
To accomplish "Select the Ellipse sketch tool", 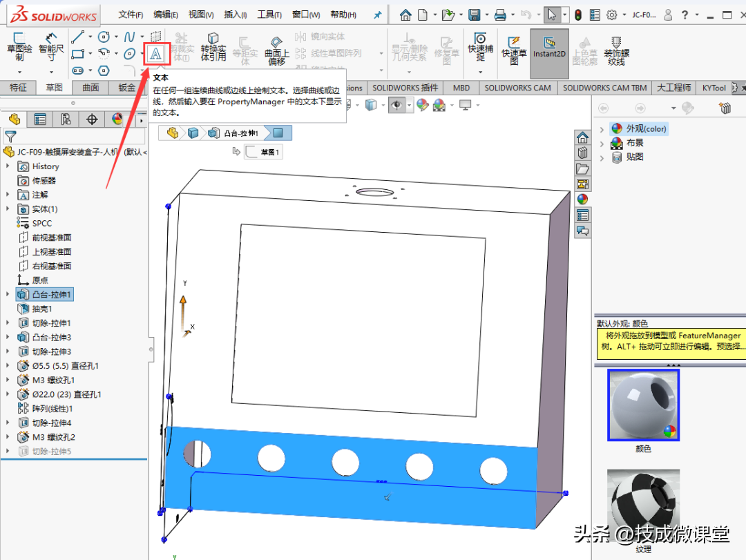I will tap(129, 54).
